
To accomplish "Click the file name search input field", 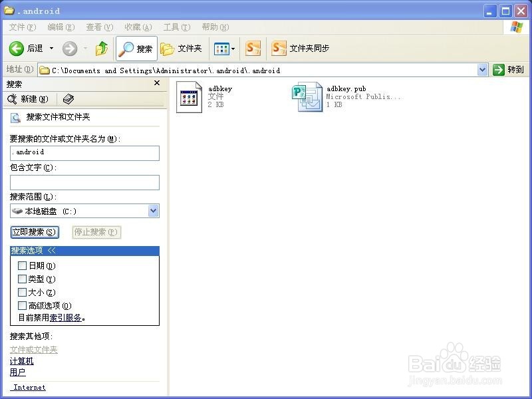I will (x=85, y=153).
